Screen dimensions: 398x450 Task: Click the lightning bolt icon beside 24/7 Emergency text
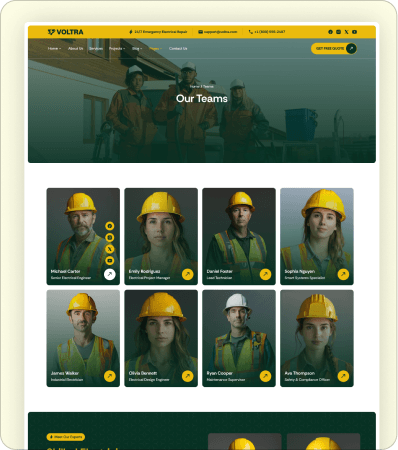pos(131,32)
